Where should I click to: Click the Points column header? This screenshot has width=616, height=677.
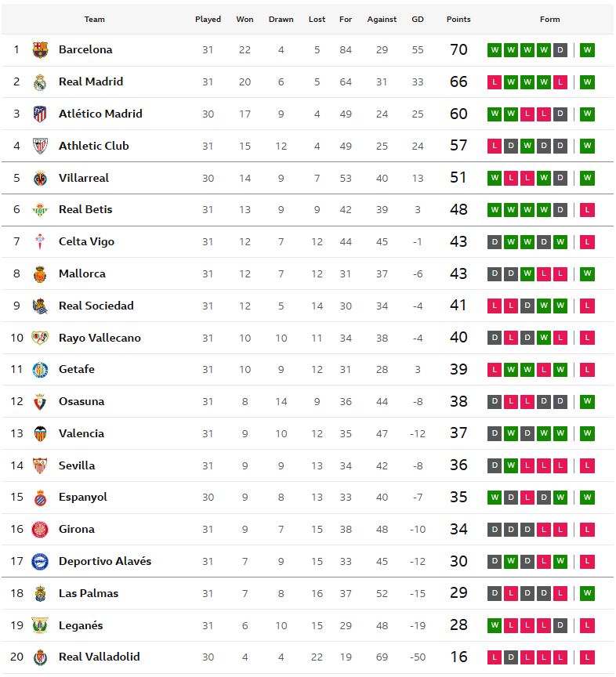point(458,19)
